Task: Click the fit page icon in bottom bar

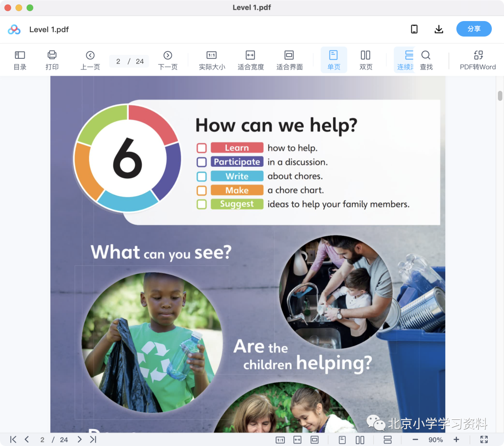Action: (315, 440)
